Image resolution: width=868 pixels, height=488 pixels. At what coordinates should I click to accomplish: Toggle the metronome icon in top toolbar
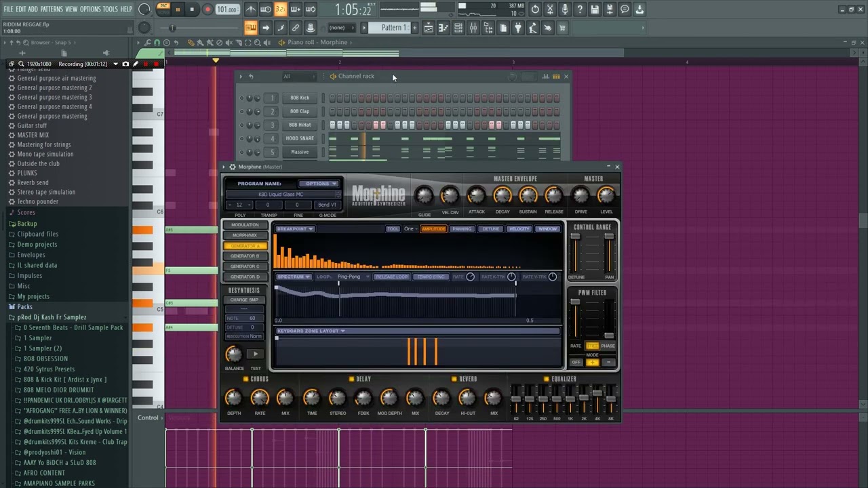click(x=250, y=9)
